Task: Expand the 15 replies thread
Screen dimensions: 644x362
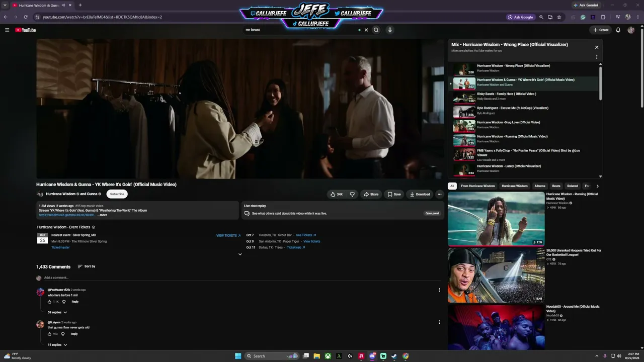Action: [57, 345]
